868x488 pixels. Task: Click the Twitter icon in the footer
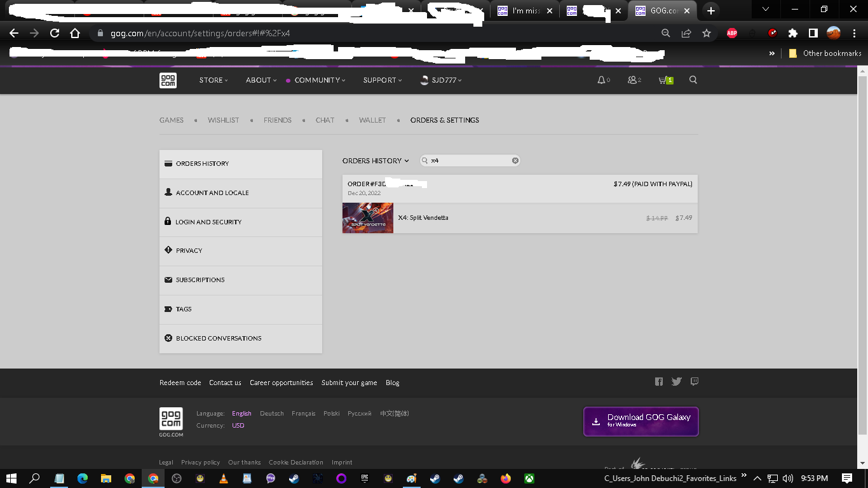pos(677,382)
